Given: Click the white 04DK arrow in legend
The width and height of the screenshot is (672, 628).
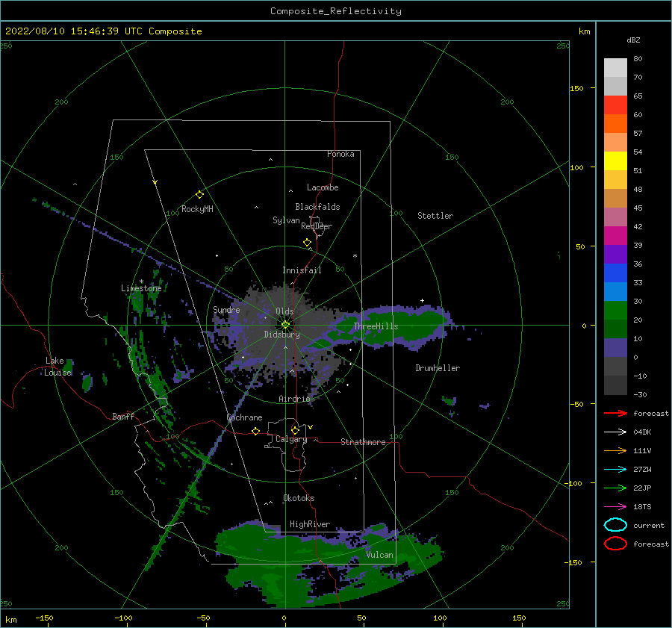Looking at the screenshot, I should (615, 432).
